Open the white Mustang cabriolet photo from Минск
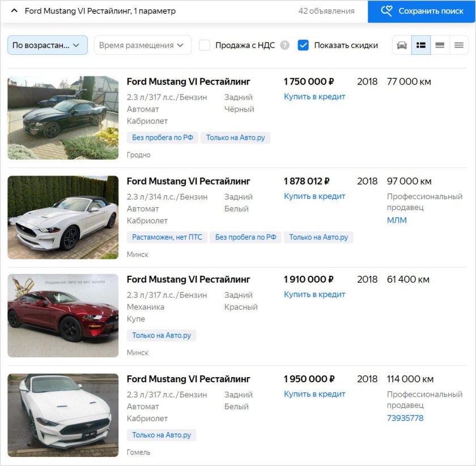 click(62, 217)
